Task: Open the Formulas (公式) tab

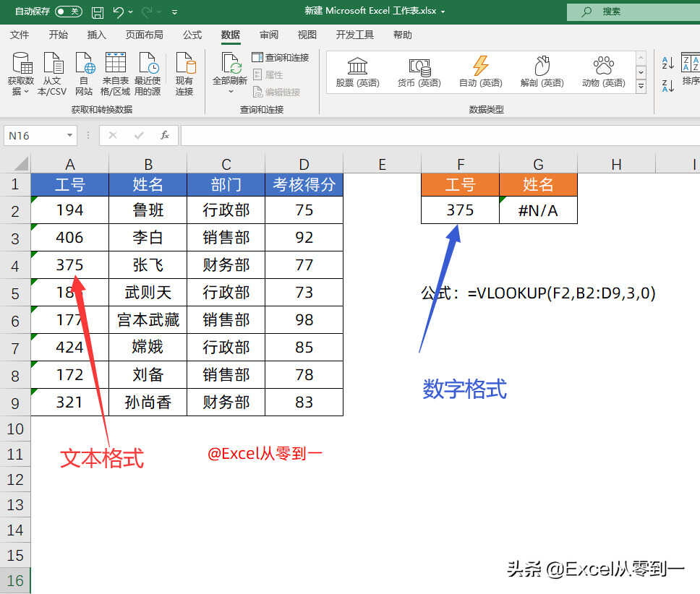Action: click(192, 35)
